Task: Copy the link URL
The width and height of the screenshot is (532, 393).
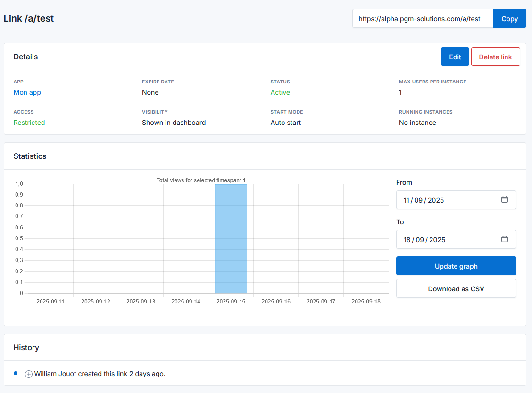Action: (510, 19)
